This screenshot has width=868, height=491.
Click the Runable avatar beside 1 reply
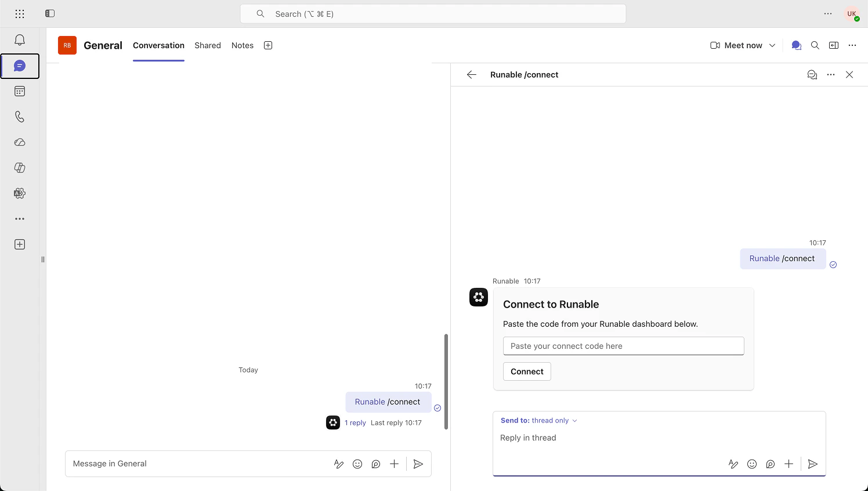pyautogui.click(x=333, y=423)
